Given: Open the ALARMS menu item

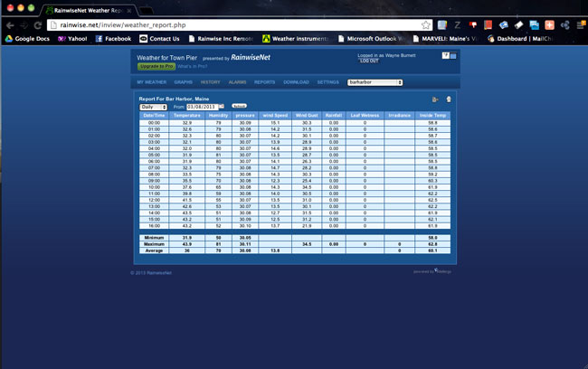Looking at the screenshot, I should [x=237, y=82].
